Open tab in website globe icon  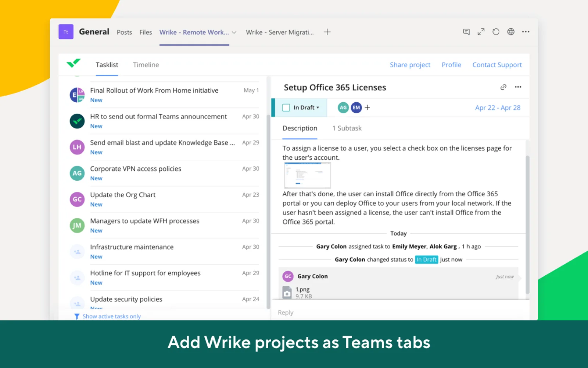(511, 32)
